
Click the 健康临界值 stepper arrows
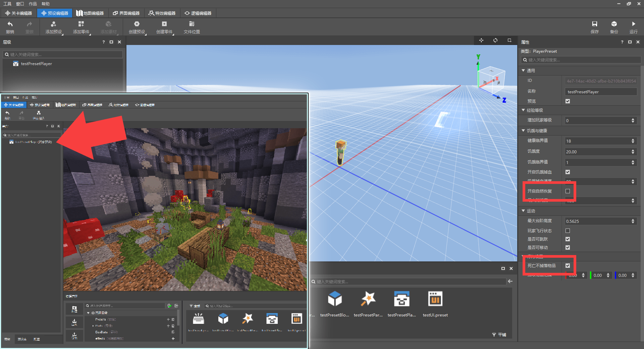633,141
